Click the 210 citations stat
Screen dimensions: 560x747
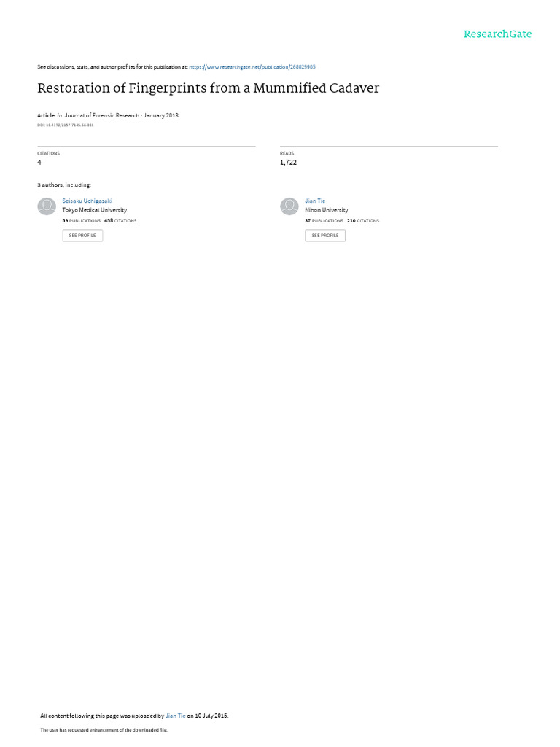click(x=363, y=220)
